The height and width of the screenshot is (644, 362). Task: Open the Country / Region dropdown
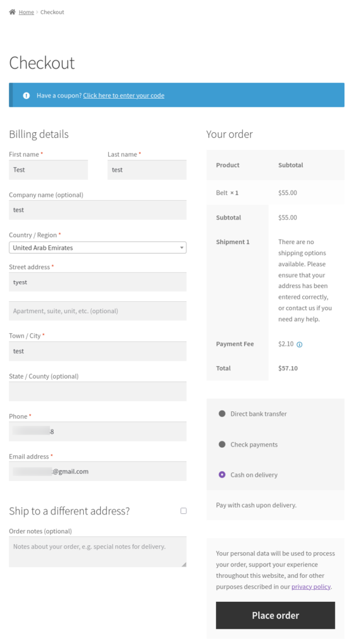click(98, 248)
